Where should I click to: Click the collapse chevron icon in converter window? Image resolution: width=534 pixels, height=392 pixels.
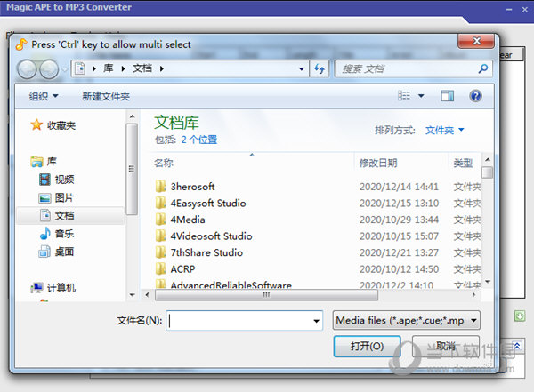(517, 346)
